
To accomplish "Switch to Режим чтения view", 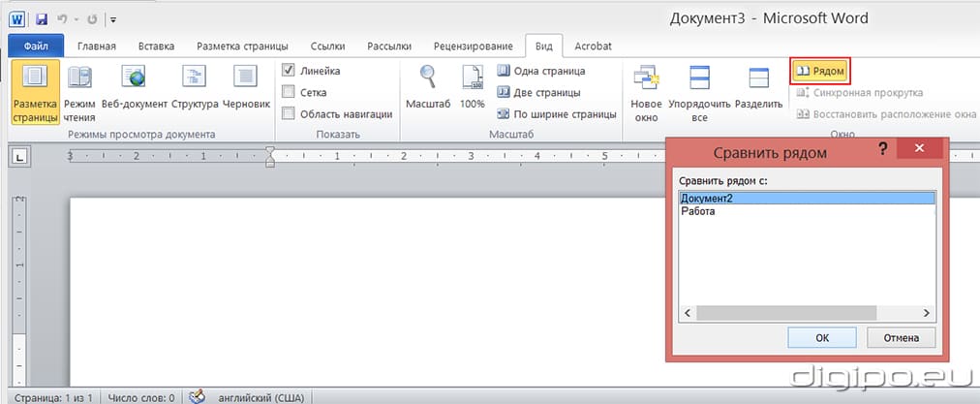I will click(x=79, y=92).
